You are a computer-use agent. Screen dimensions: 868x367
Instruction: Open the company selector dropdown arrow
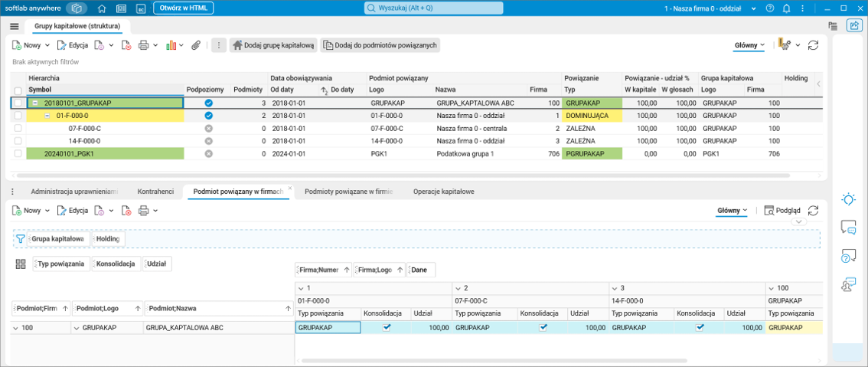pos(754,8)
